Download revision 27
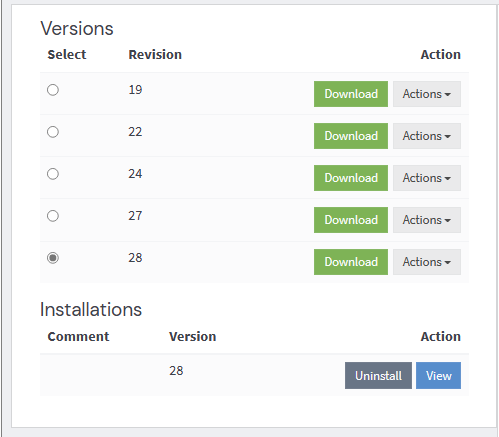Screen dimensions: 499x437 click(x=351, y=220)
